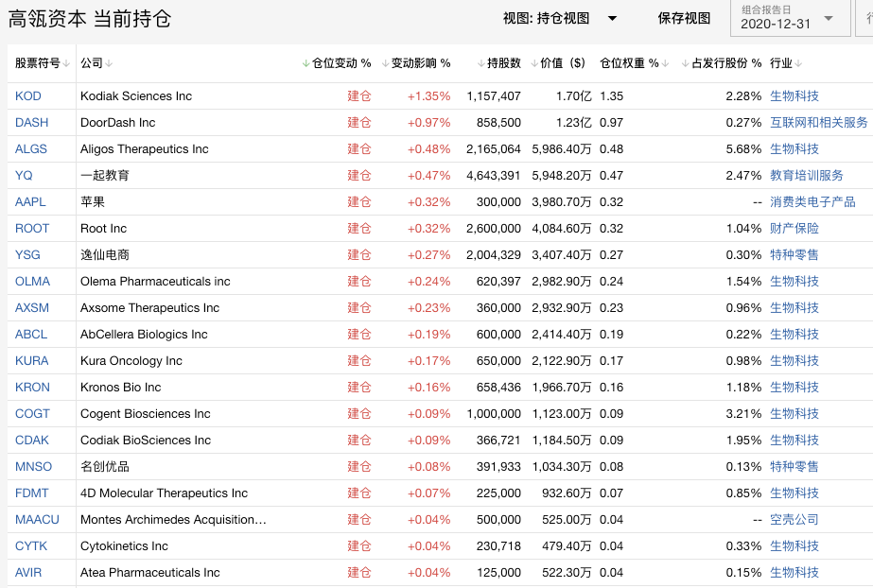
Task: Select the 名创优品 company name
Action: click(105, 467)
